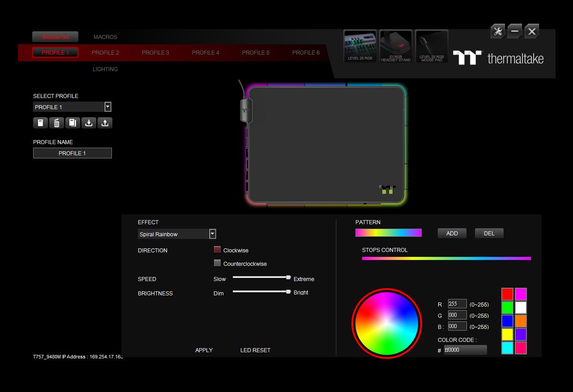Screen dimensions: 573x392
Task: Open the Lighting section tab
Action: [105, 69]
